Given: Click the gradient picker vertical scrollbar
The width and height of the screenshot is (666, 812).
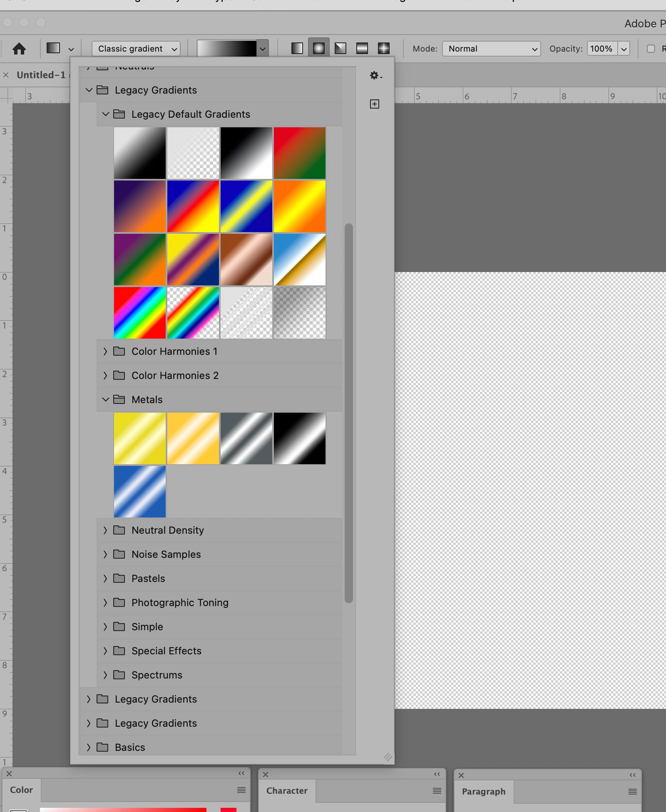Looking at the screenshot, I should coord(349,413).
